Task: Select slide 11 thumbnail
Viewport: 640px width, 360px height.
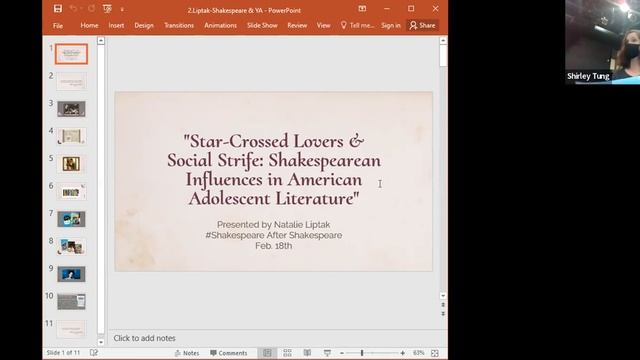Action: [x=71, y=329]
